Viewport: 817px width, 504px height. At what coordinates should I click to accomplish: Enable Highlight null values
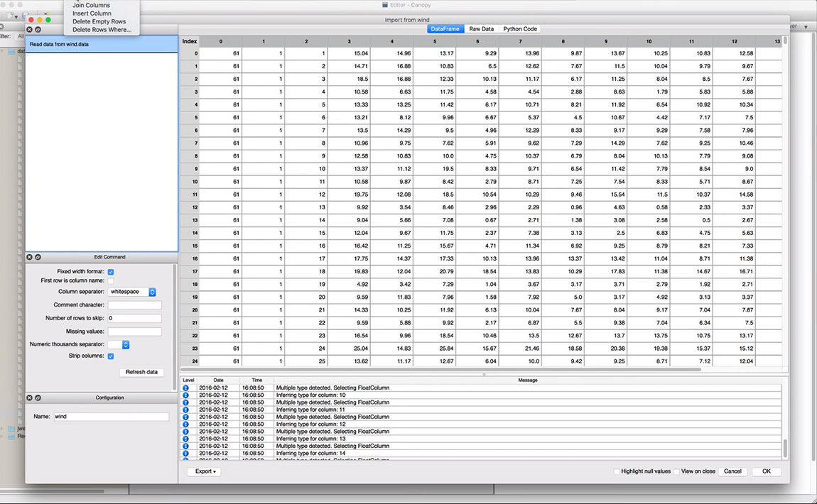[617, 472]
